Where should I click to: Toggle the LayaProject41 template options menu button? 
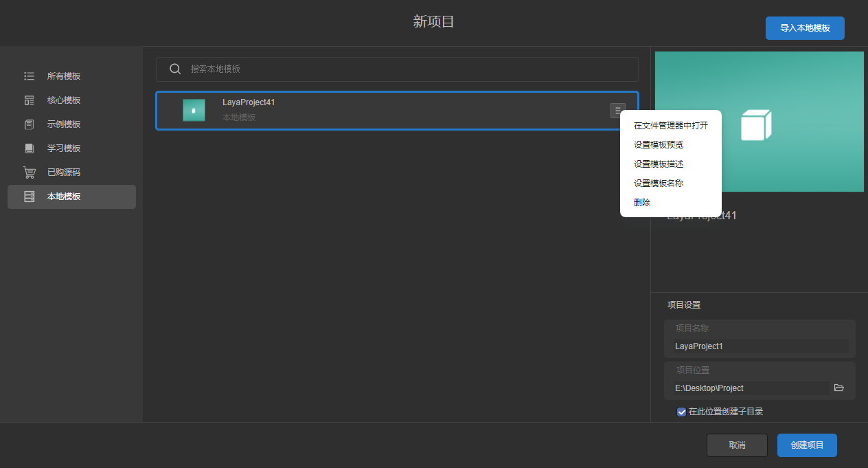617,111
